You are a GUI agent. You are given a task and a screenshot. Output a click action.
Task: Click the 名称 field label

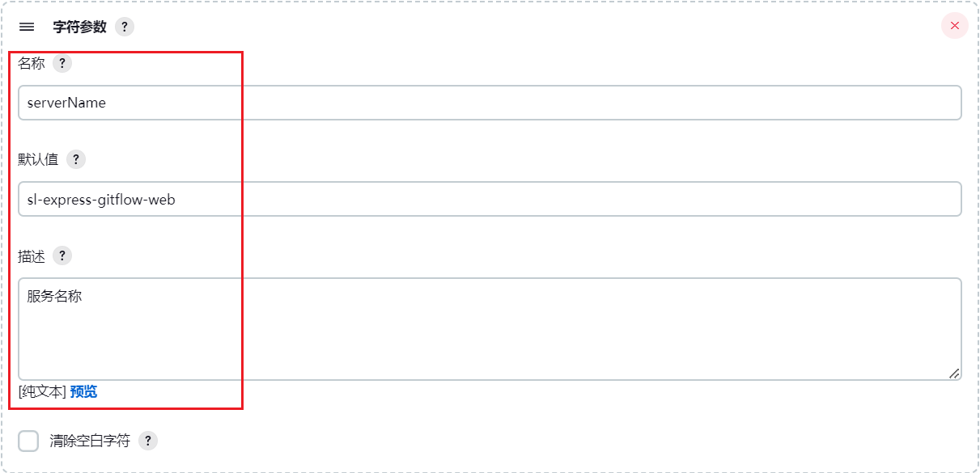(32, 63)
